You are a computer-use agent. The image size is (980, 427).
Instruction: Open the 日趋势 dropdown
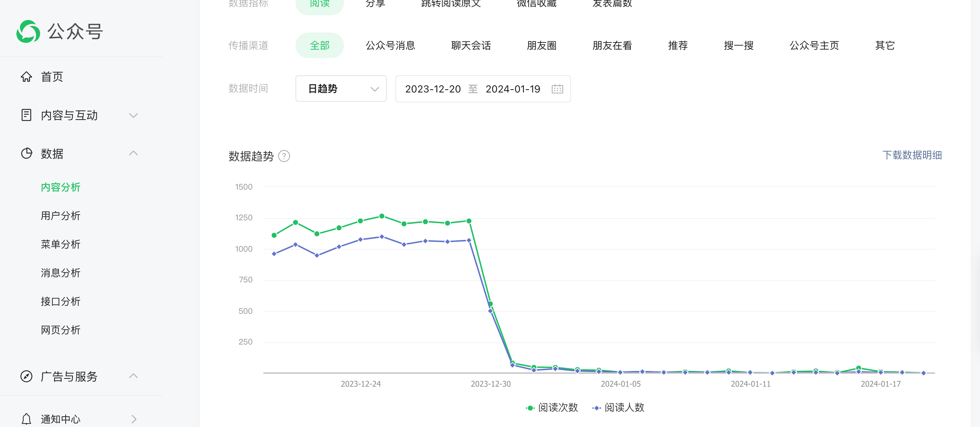[341, 89]
